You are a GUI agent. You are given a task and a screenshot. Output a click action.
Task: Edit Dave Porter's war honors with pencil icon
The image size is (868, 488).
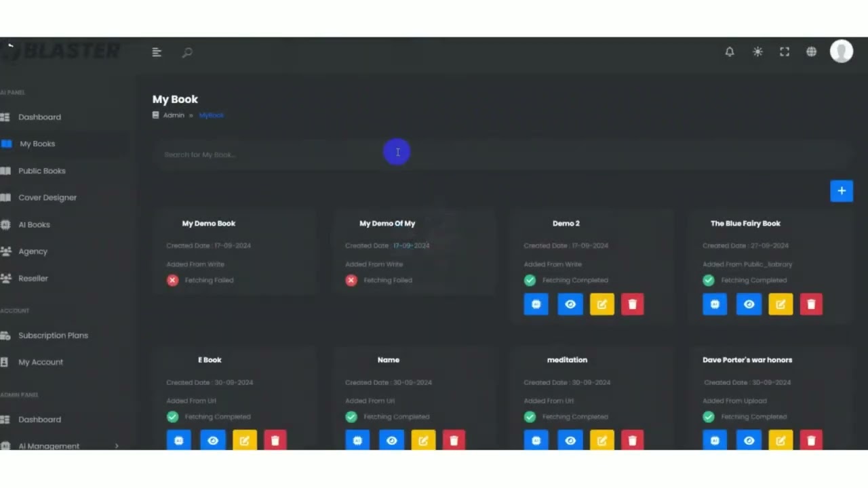[x=781, y=440]
